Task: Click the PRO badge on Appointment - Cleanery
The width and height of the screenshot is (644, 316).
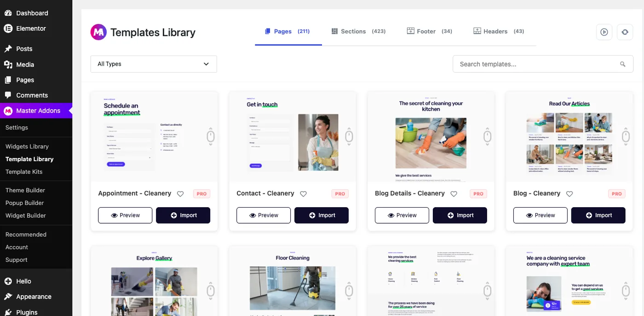Action: pos(201,194)
